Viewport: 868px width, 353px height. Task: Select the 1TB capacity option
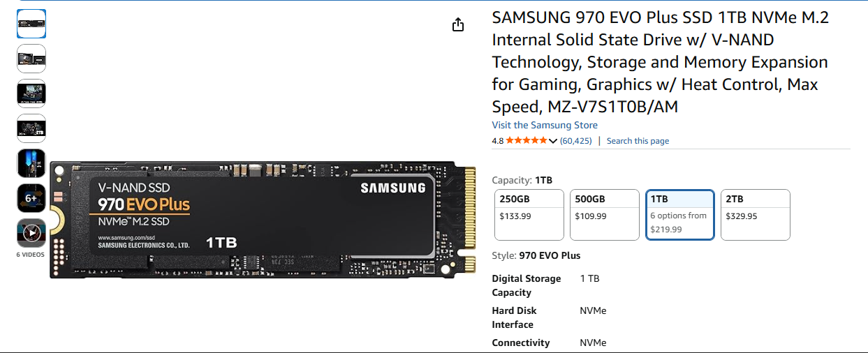pos(679,215)
